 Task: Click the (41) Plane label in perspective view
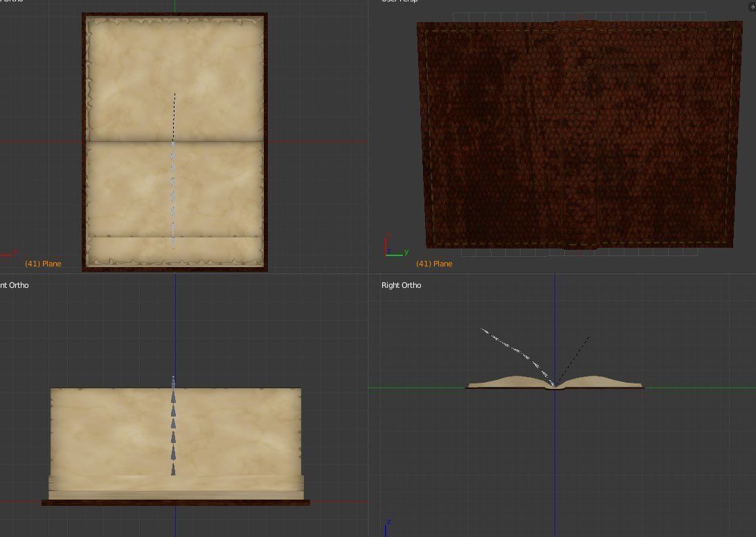point(434,264)
